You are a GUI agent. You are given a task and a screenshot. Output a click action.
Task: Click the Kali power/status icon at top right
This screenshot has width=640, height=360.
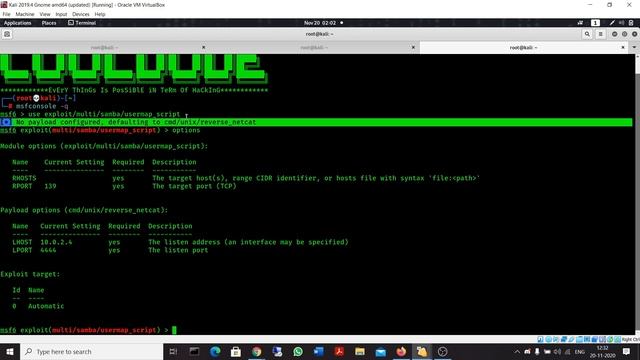pyautogui.click(x=631, y=23)
